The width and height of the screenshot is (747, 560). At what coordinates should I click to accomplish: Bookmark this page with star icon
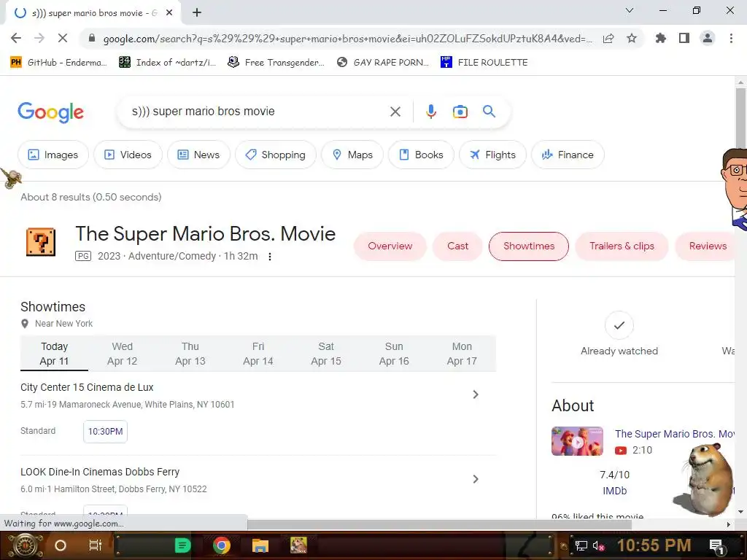coord(632,38)
